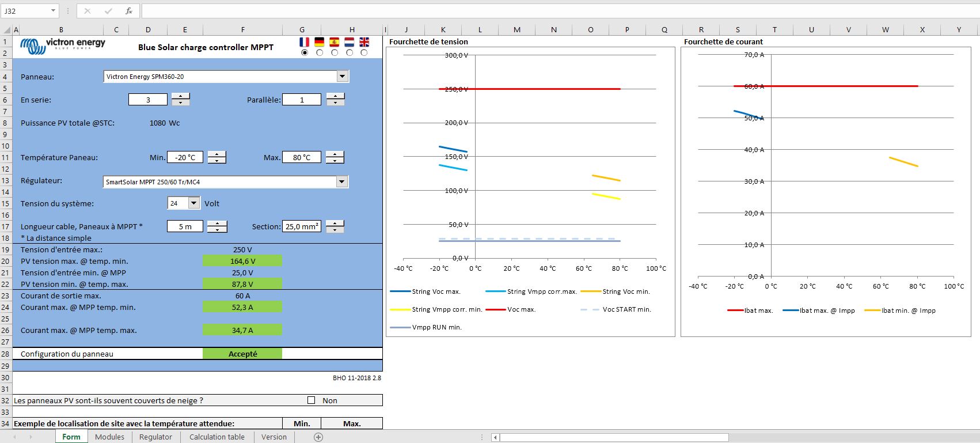Viewport: 980px width, 443px height.
Task: Expand the Régulateur selection dropdown
Action: [342, 182]
